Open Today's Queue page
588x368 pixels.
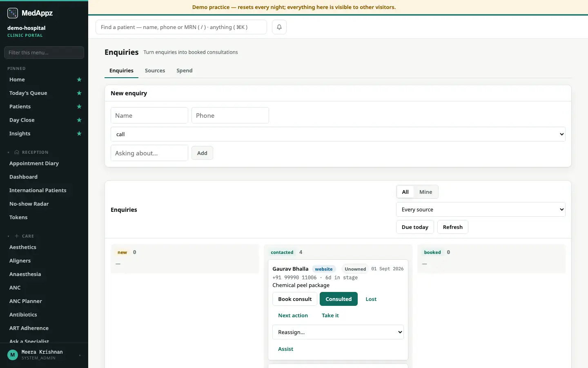click(x=28, y=93)
